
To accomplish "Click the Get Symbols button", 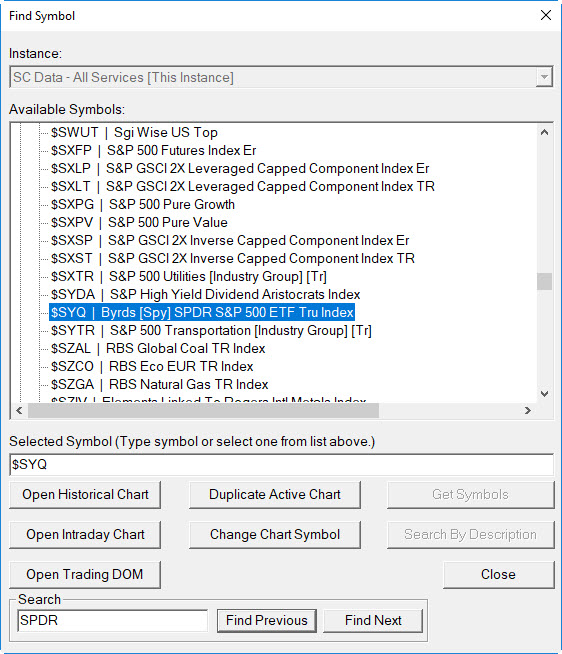I will pos(471,495).
